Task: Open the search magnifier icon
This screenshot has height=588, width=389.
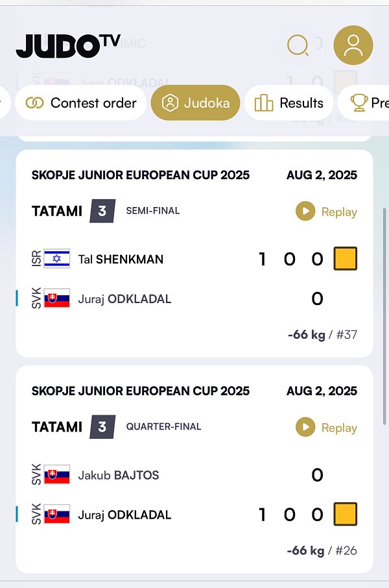Action: click(298, 45)
